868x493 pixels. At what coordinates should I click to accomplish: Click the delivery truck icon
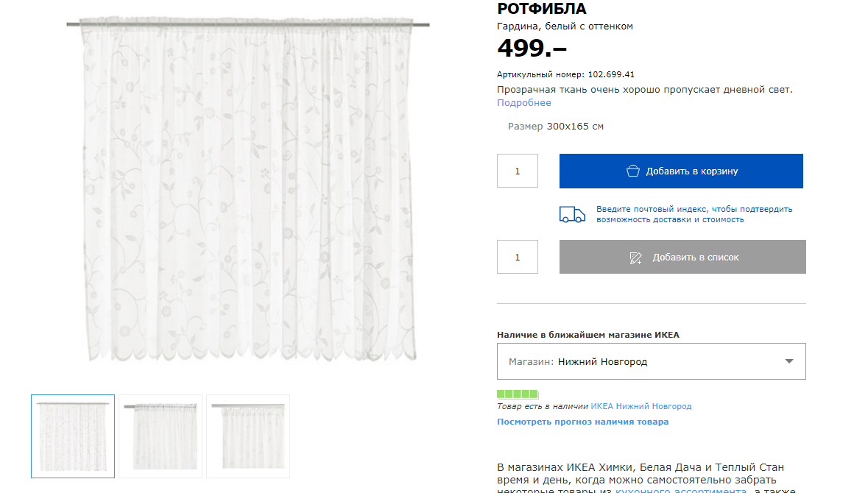point(572,214)
